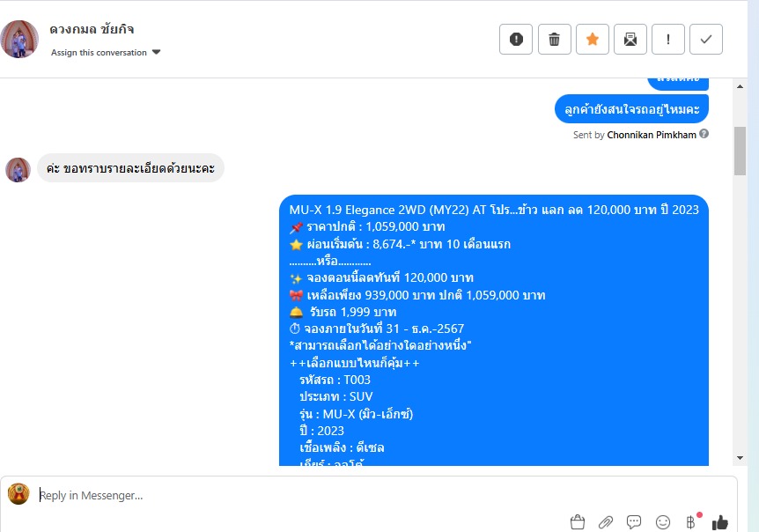Click sender name Chonnikan Pimkham
Viewport: 759px width, 532px height.
tap(652, 135)
